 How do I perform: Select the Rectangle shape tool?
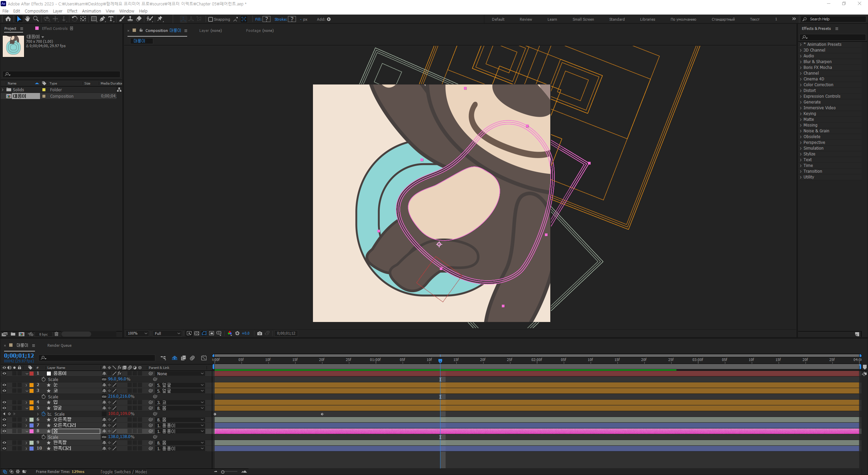pos(94,19)
